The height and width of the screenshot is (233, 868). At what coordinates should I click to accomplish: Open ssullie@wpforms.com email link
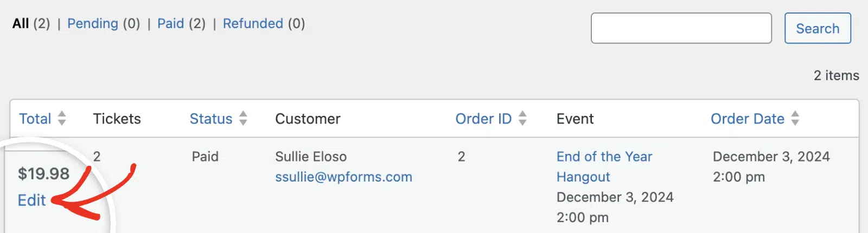coord(343,177)
